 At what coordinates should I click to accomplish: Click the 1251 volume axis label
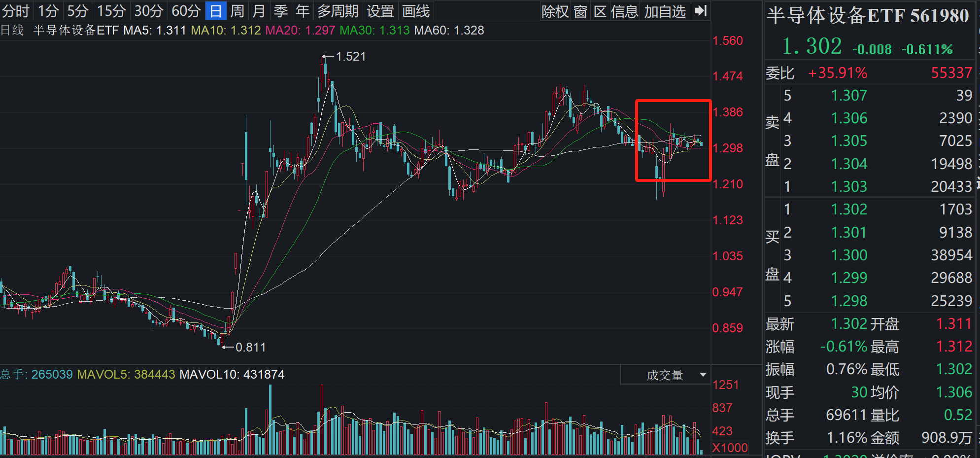click(726, 385)
